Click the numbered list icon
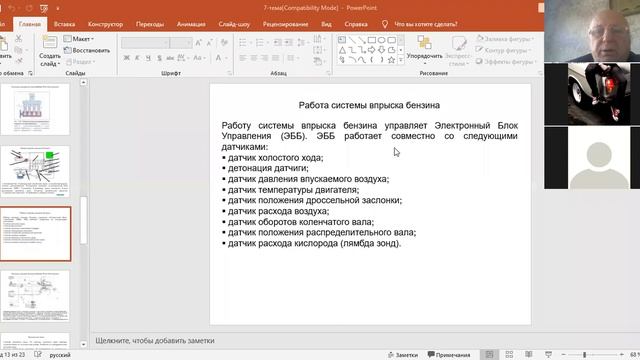Viewport: 640px width, 360px height. coord(260,42)
